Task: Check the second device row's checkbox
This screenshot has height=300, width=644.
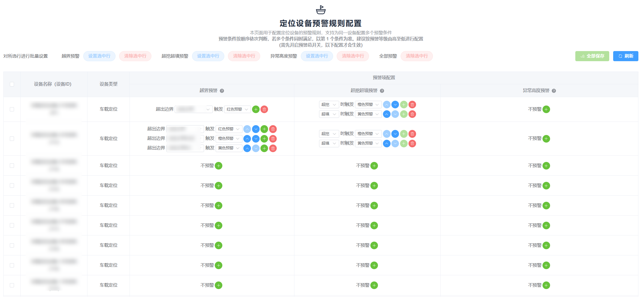Action: tap(12, 138)
